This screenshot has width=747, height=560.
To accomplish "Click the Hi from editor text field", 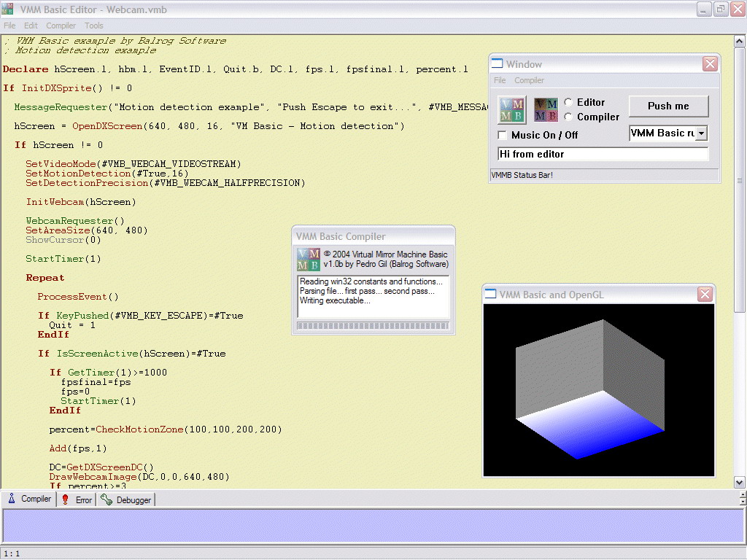I will click(603, 155).
